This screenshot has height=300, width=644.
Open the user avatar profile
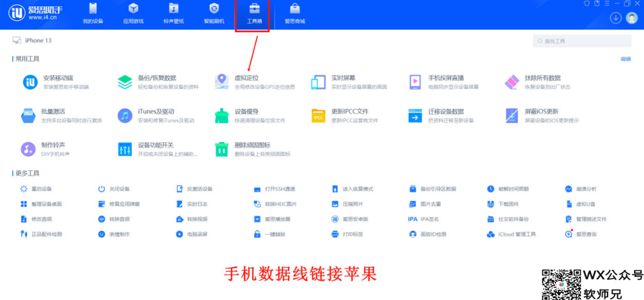point(632,17)
